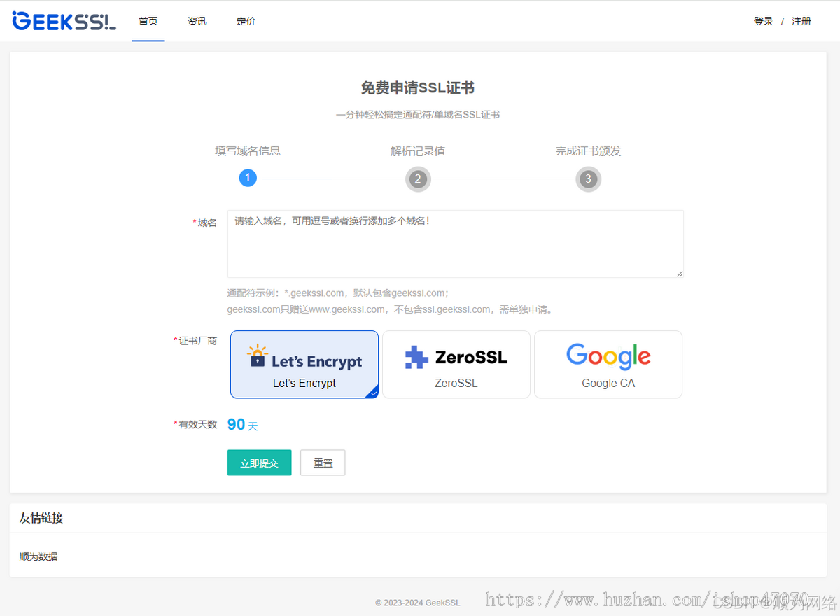840x616 pixels.
Task: Select step 2 circle 解析记录值
Action: tap(418, 178)
